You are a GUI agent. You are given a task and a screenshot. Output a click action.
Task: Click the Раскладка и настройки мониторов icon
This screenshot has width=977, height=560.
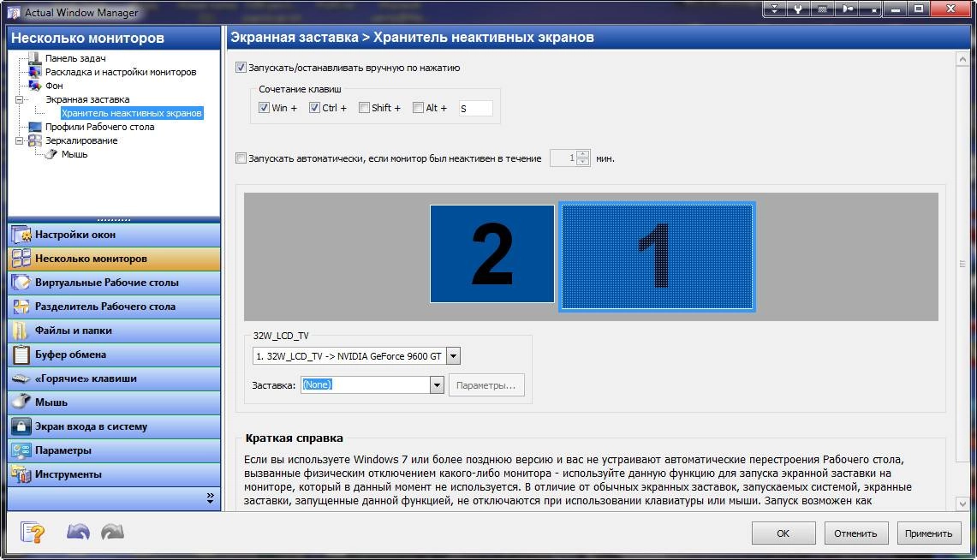click(35, 72)
